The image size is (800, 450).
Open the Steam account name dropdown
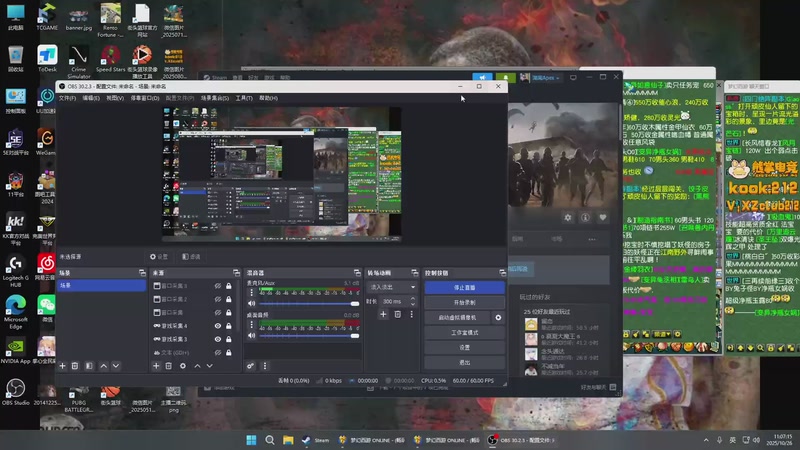point(545,78)
